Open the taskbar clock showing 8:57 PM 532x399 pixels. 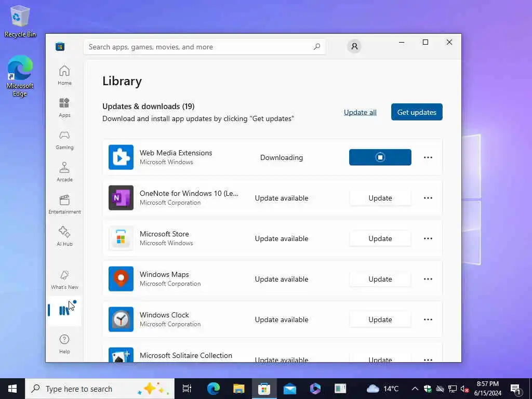coord(487,389)
